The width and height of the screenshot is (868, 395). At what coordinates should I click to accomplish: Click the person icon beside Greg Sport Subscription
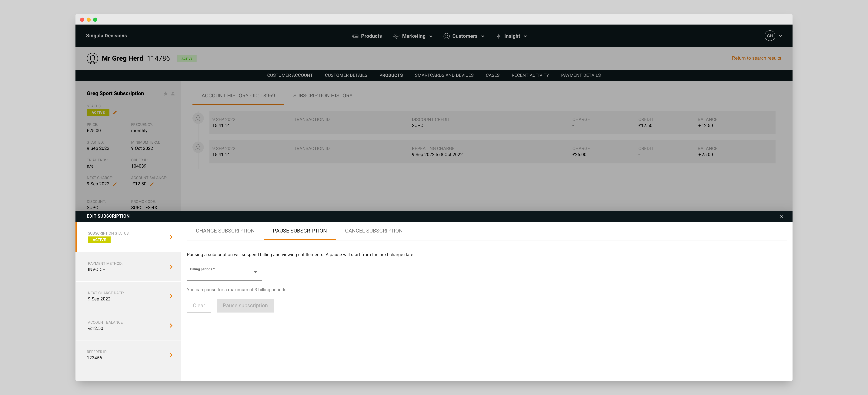pos(173,94)
